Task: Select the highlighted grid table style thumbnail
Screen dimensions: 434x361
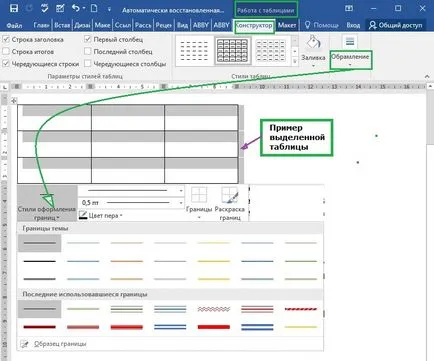Action: click(x=232, y=51)
